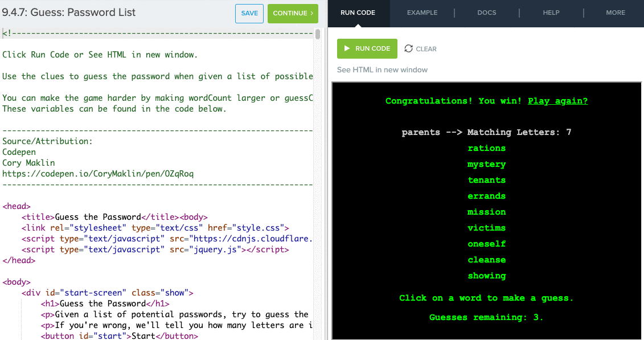
Task: Guess the word oneself
Action: point(487,244)
